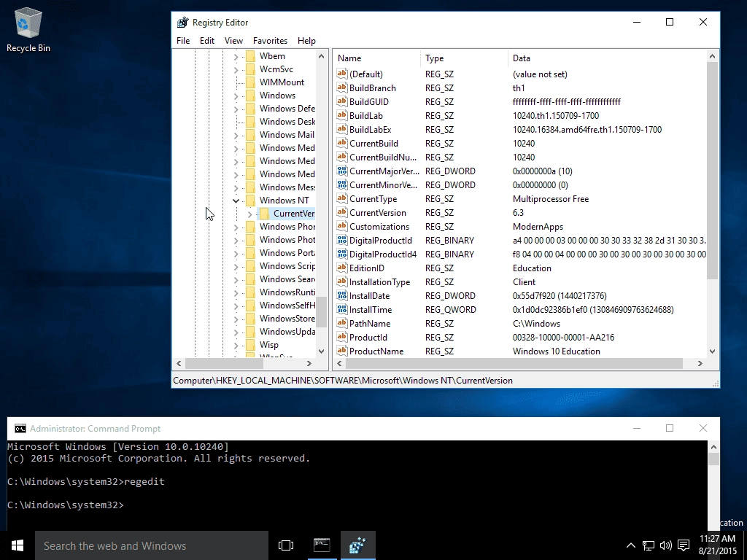Viewport: 747px width, 560px height.
Task: Click the (Default) value icon
Action: 341,74
